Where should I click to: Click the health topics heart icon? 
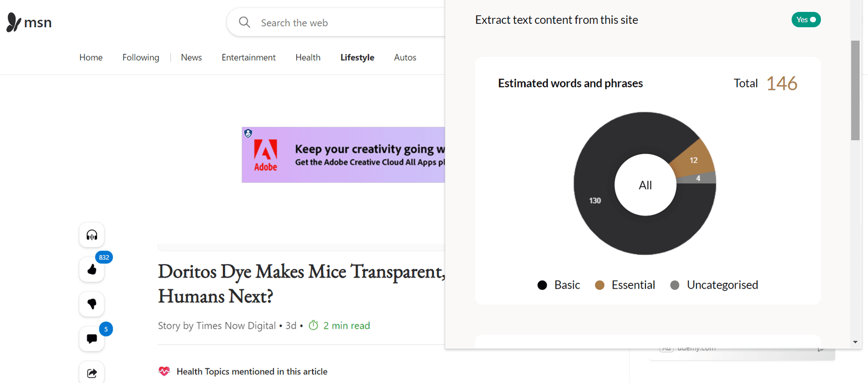[x=164, y=371]
